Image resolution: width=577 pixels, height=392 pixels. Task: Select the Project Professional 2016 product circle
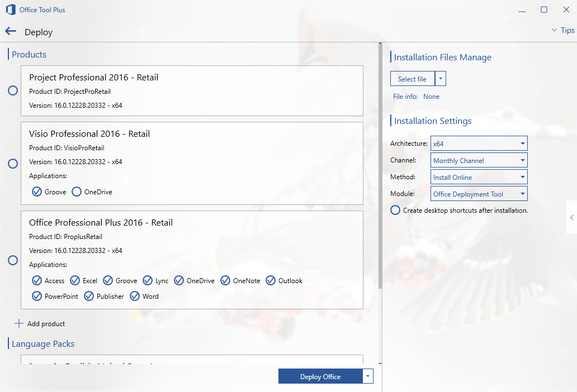[x=13, y=90]
